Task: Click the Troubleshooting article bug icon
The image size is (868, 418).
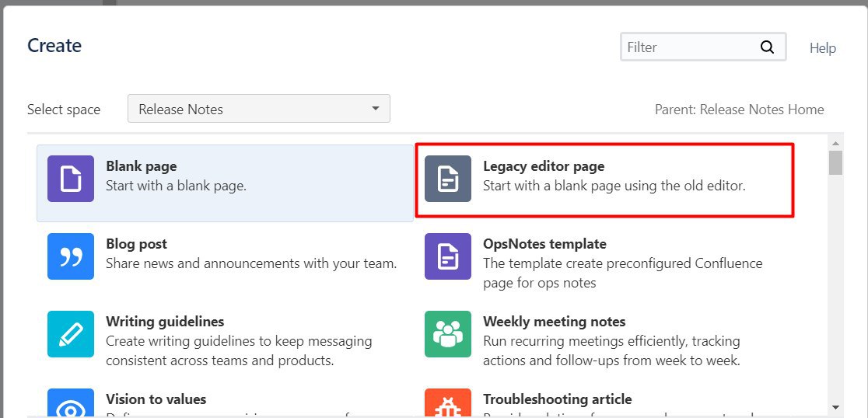Action: [x=448, y=403]
